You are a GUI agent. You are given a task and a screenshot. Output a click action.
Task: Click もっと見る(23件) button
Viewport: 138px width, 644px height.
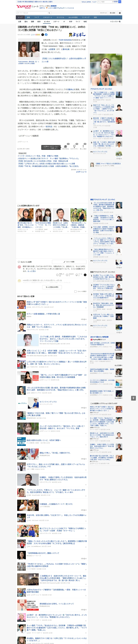click(52, 287)
